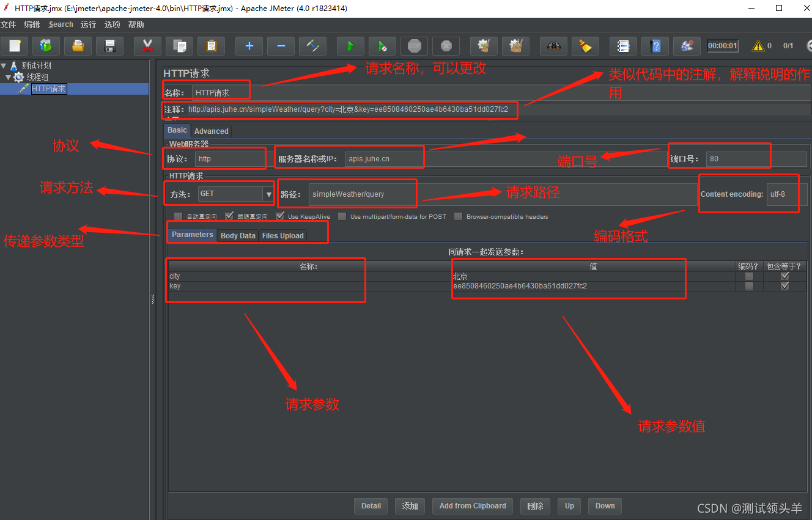Click the 注释 comment field

click(x=498, y=110)
